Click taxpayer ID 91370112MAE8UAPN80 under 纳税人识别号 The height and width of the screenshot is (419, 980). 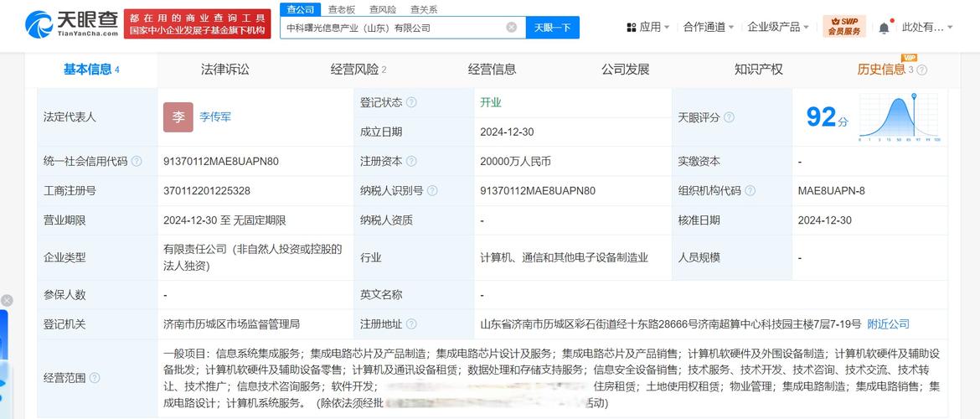pyautogui.click(x=538, y=191)
